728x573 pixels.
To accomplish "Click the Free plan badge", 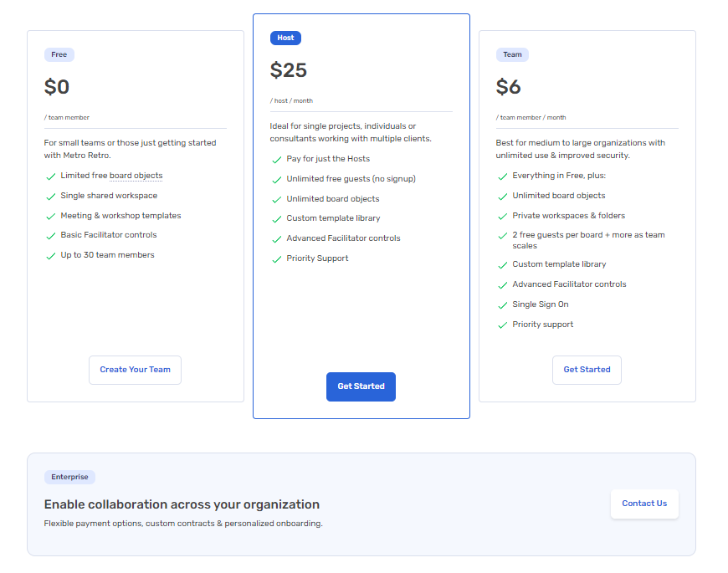I will [x=59, y=54].
